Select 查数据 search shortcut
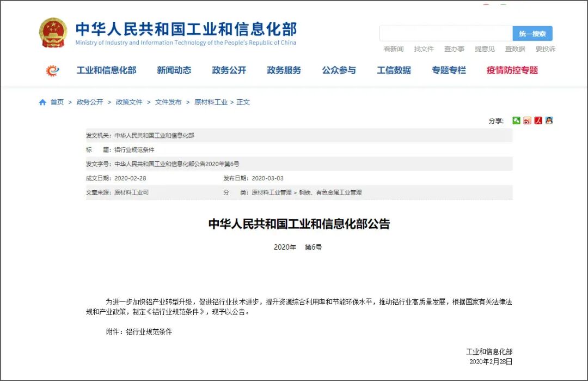The image size is (588, 381). (515, 49)
